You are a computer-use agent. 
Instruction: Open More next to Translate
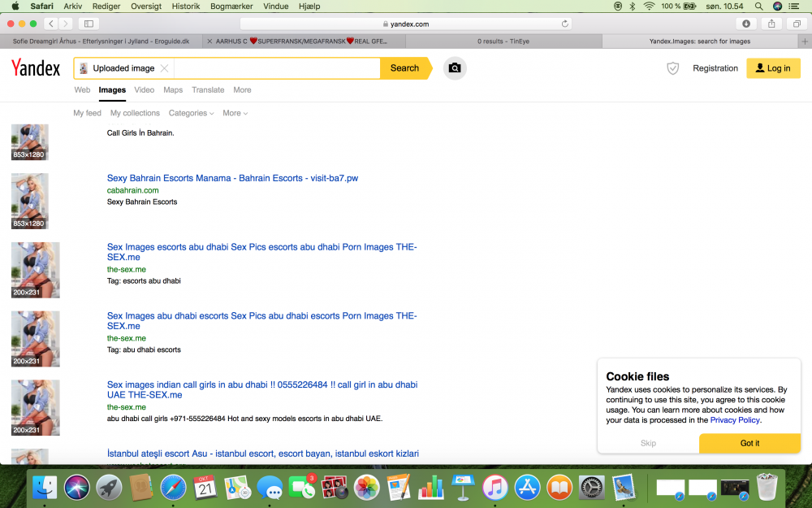(242, 89)
